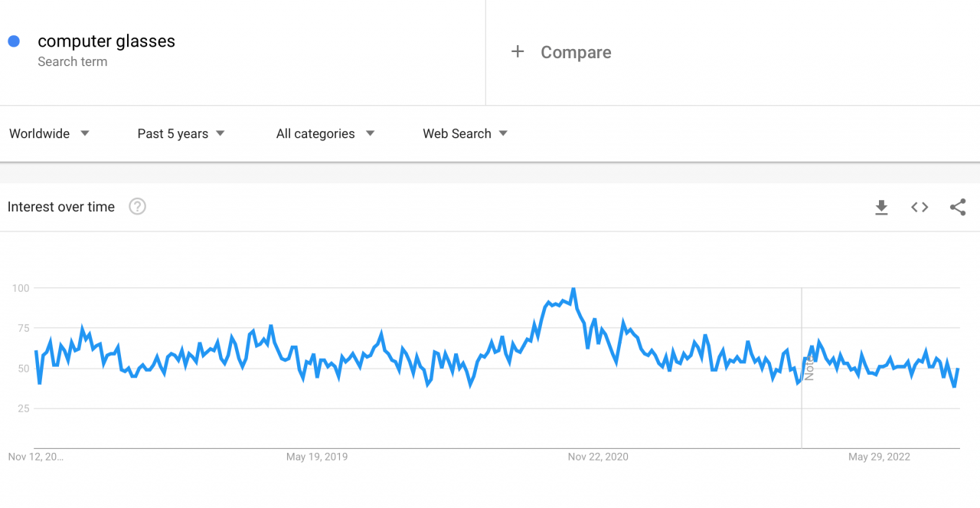
Task: Click the plus icon next to Compare
Action: [x=518, y=51]
